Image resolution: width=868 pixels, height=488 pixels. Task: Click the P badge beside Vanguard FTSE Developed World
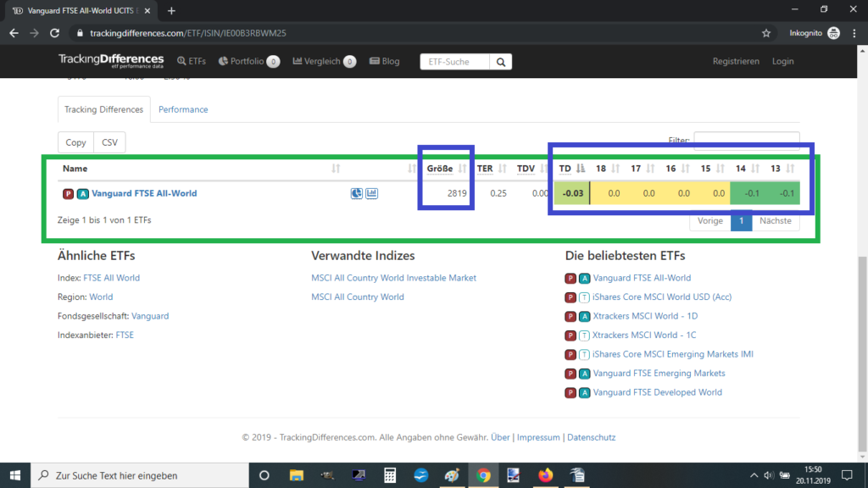tap(570, 393)
